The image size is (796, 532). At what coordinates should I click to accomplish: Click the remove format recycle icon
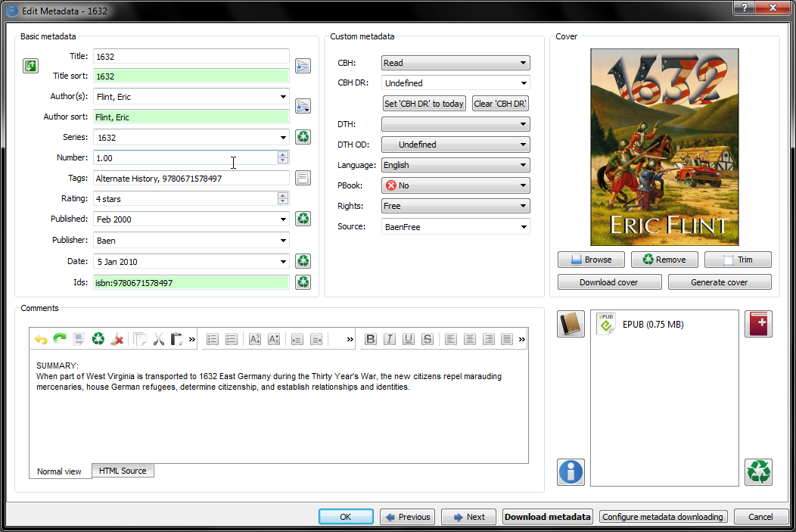coord(758,472)
